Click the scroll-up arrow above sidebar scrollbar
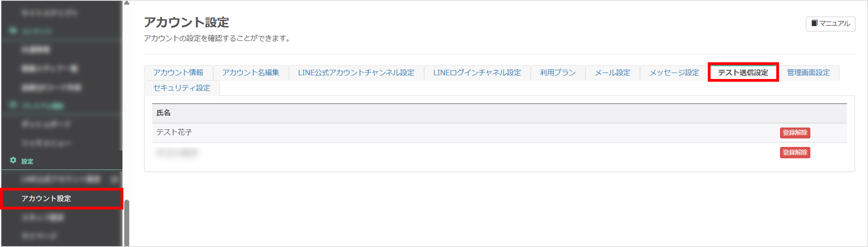 pos(127,3)
